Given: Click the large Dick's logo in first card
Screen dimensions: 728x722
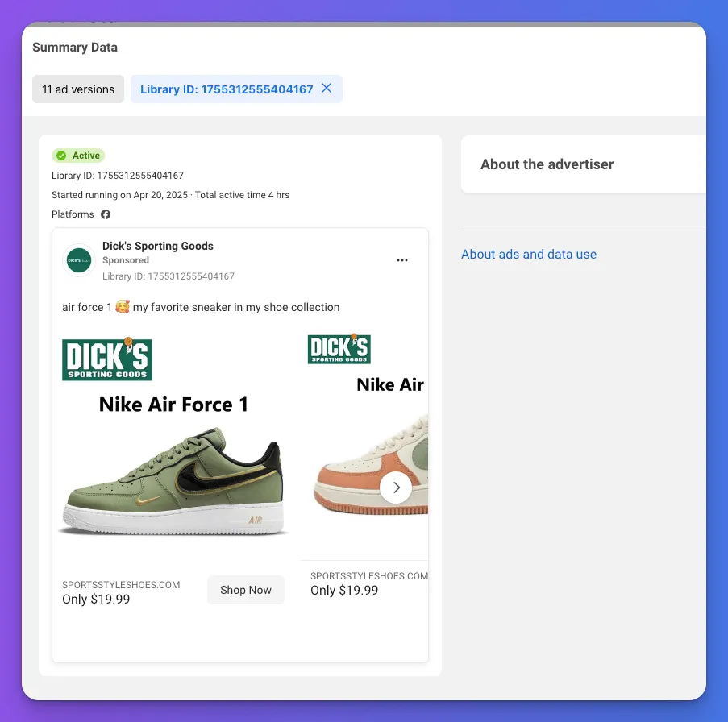Looking at the screenshot, I should 107,359.
